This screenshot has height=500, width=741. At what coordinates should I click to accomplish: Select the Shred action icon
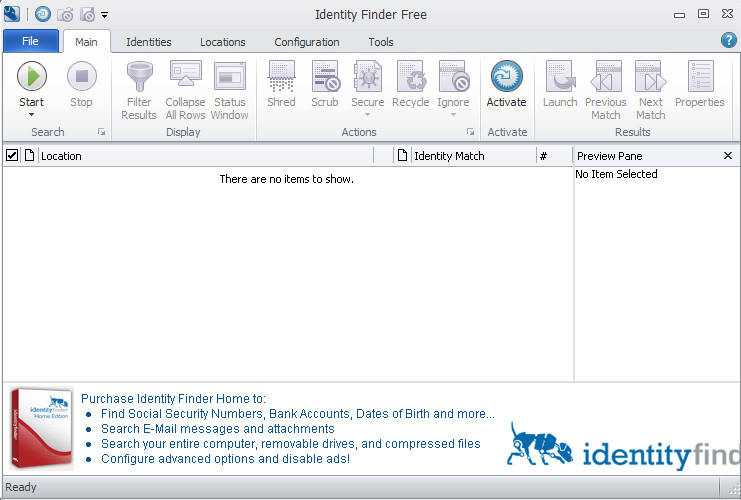tap(281, 76)
